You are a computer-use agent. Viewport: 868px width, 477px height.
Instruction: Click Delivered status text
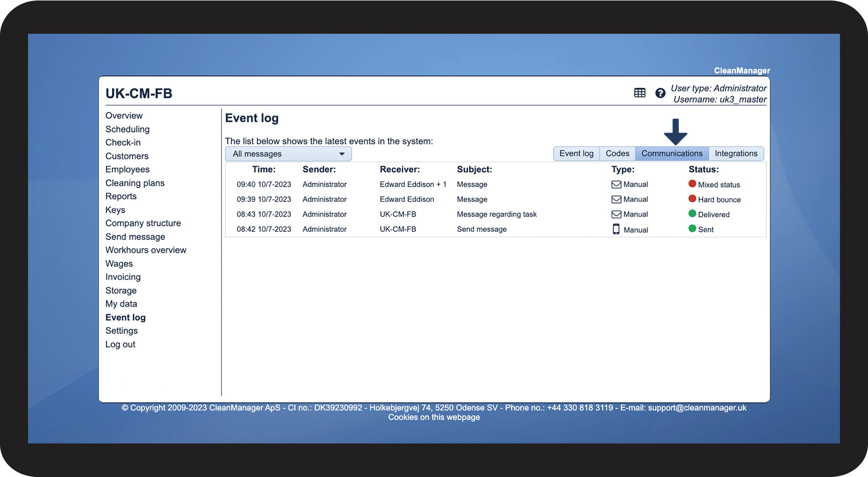click(714, 215)
